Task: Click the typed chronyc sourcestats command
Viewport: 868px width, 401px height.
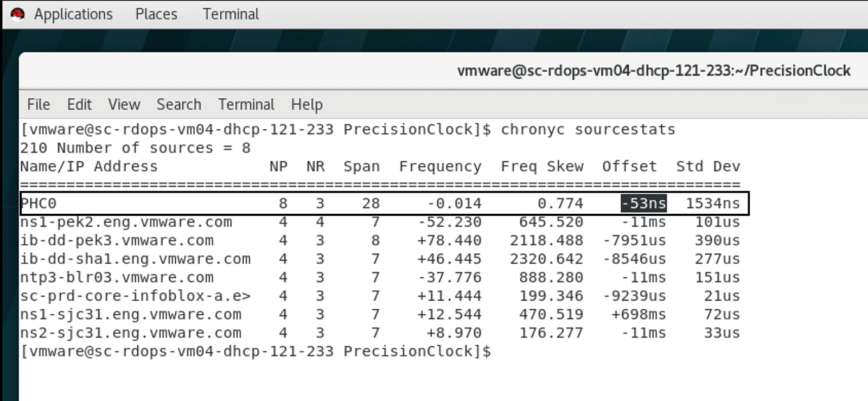Action: pos(588,130)
